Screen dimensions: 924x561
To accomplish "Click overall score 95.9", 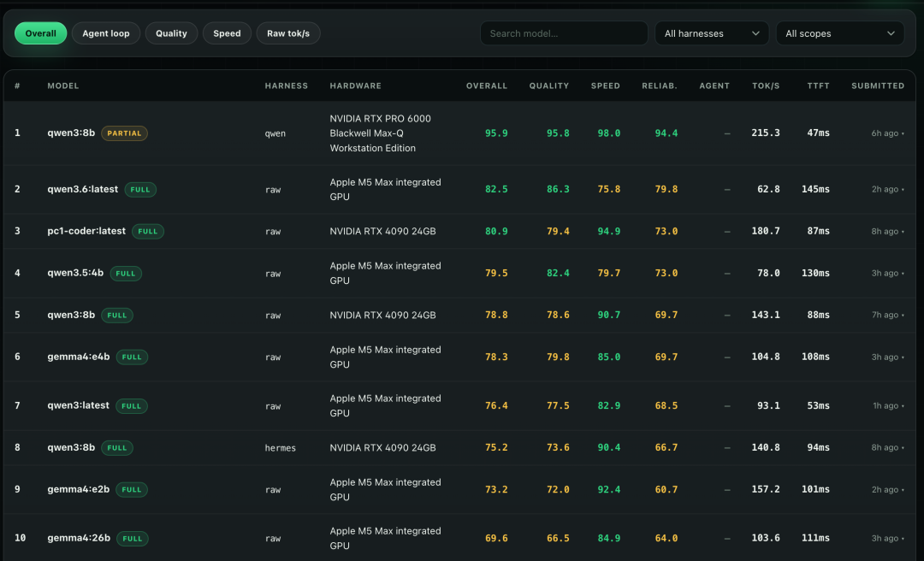I will pos(496,133).
